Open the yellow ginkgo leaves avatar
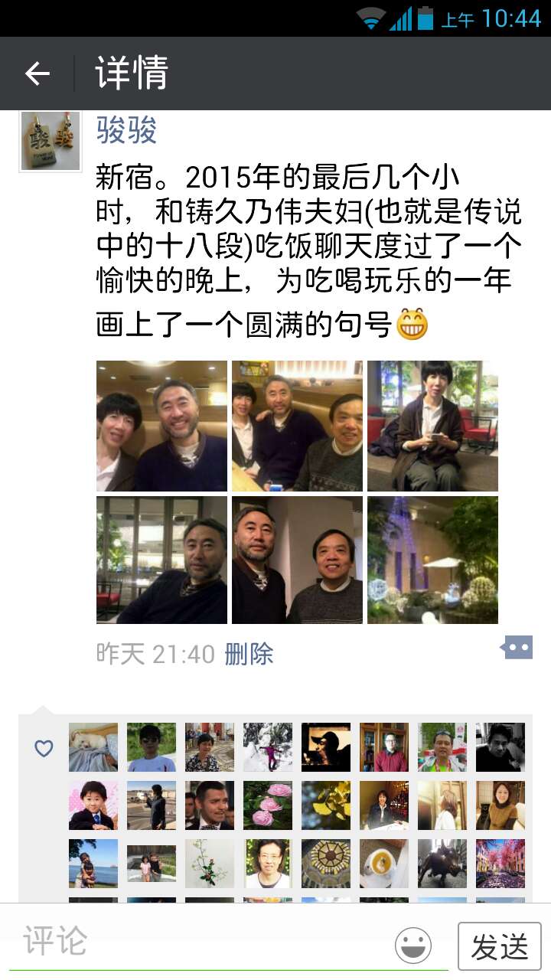The height and width of the screenshot is (980, 551). [326, 805]
